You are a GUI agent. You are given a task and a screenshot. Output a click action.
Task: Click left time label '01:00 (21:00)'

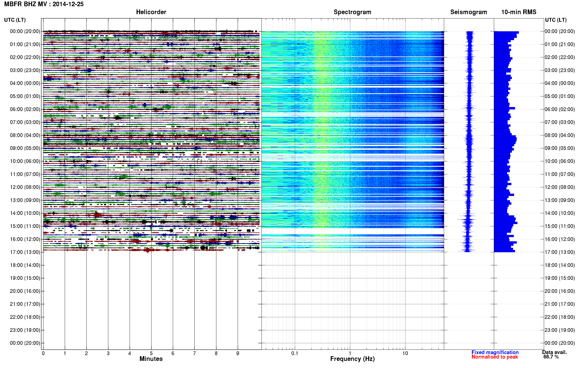coord(25,44)
